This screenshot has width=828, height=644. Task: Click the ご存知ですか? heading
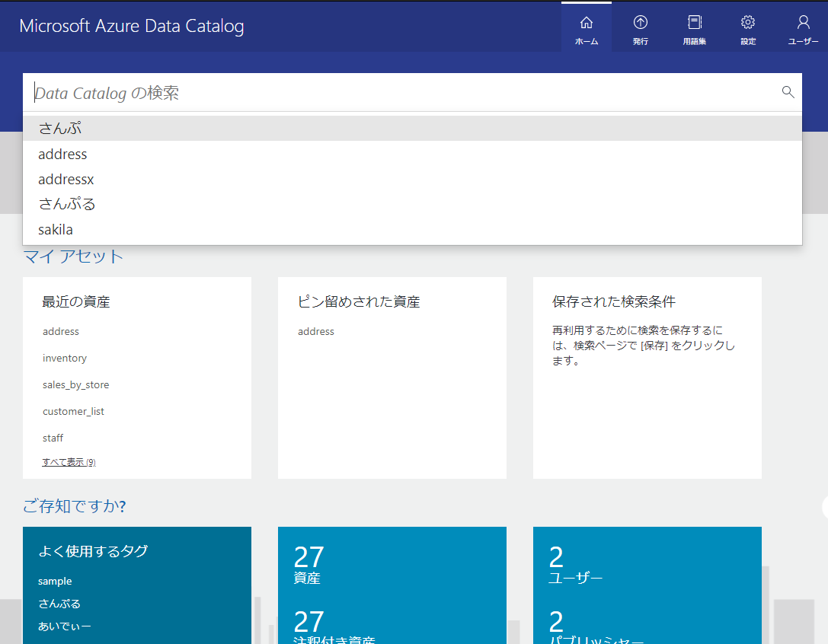pyautogui.click(x=75, y=505)
